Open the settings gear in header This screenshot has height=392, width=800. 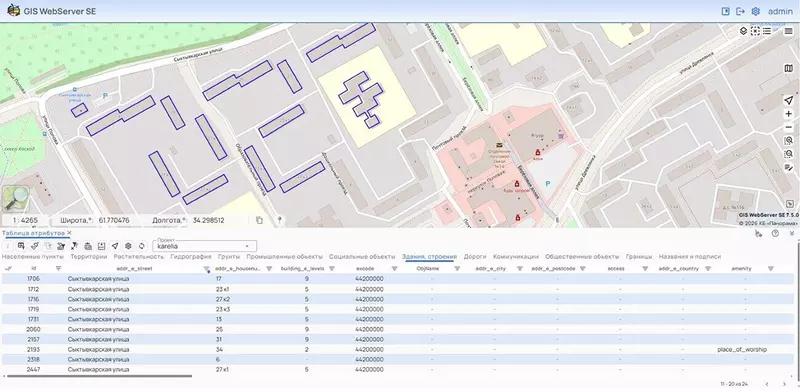point(756,11)
